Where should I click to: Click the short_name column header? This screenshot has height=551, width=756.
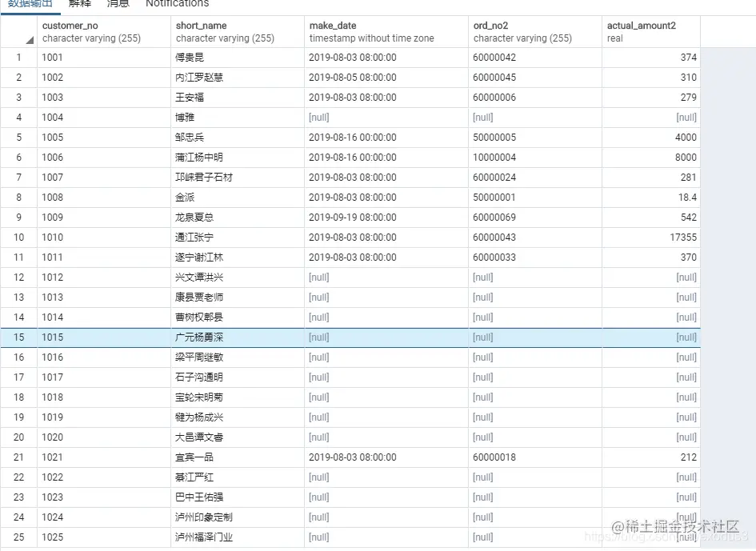(238, 32)
